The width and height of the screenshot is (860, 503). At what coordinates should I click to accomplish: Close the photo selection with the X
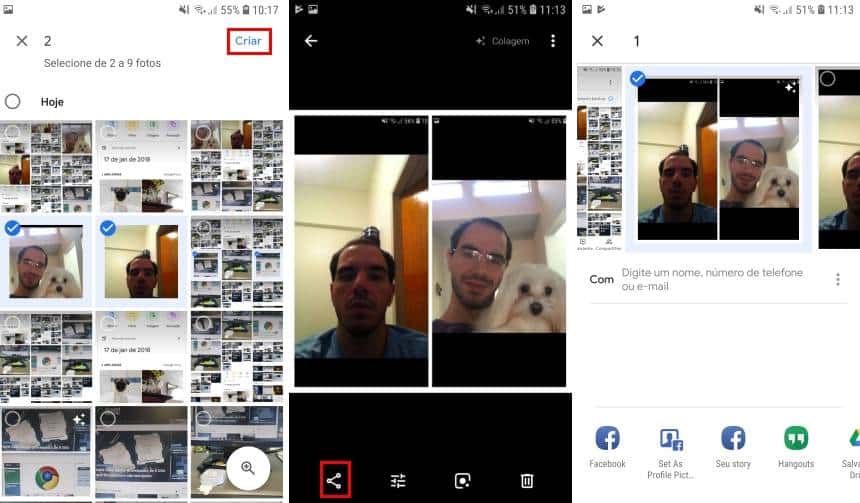point(21,41)
